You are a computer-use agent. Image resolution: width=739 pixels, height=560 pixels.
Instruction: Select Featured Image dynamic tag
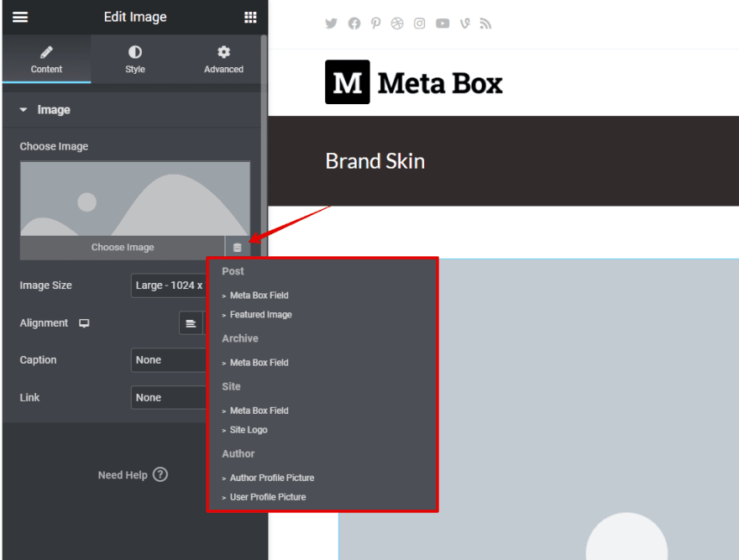click(260, 314)
